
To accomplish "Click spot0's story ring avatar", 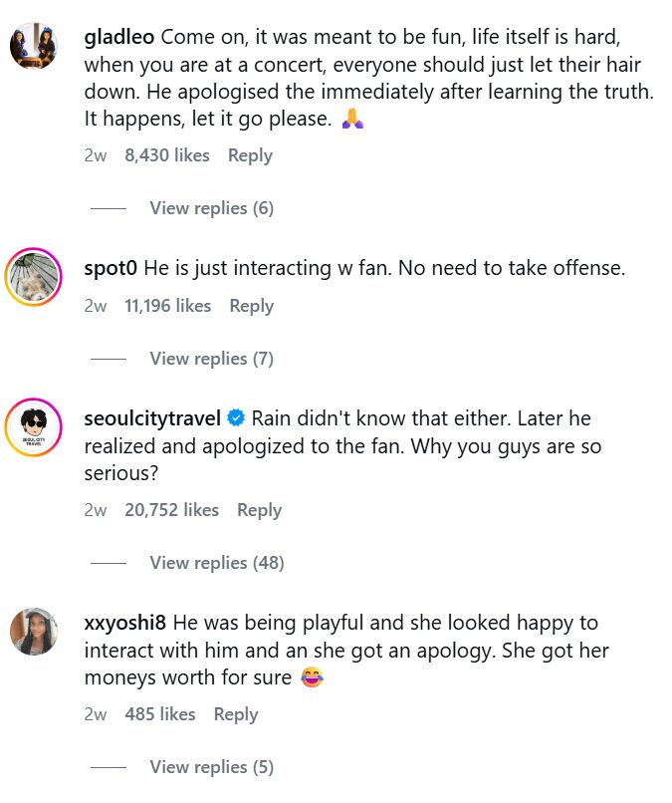I will [34, 276].
